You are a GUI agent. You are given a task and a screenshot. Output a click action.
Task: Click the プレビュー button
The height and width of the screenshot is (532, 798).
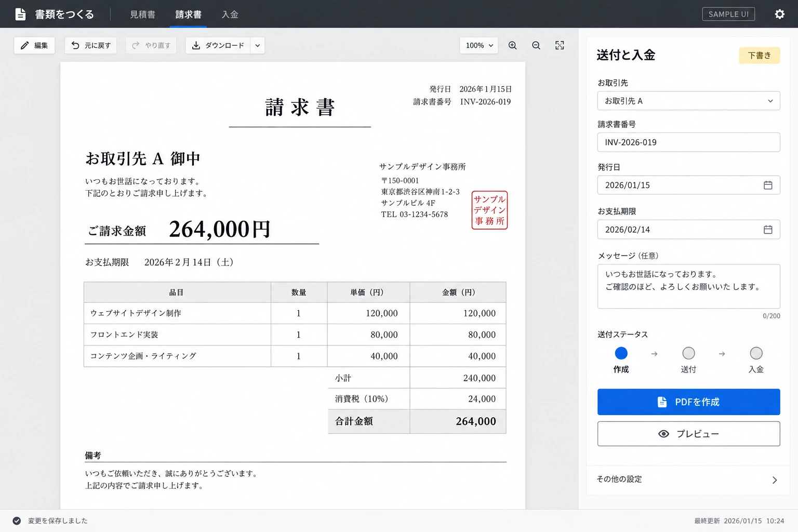coord(688,433)
